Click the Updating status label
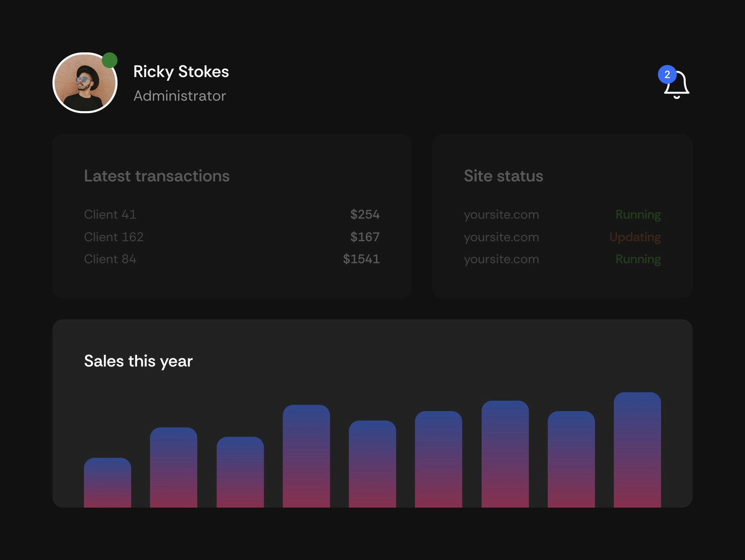Screen dimensions: 745x560 [x=635, y=237]
